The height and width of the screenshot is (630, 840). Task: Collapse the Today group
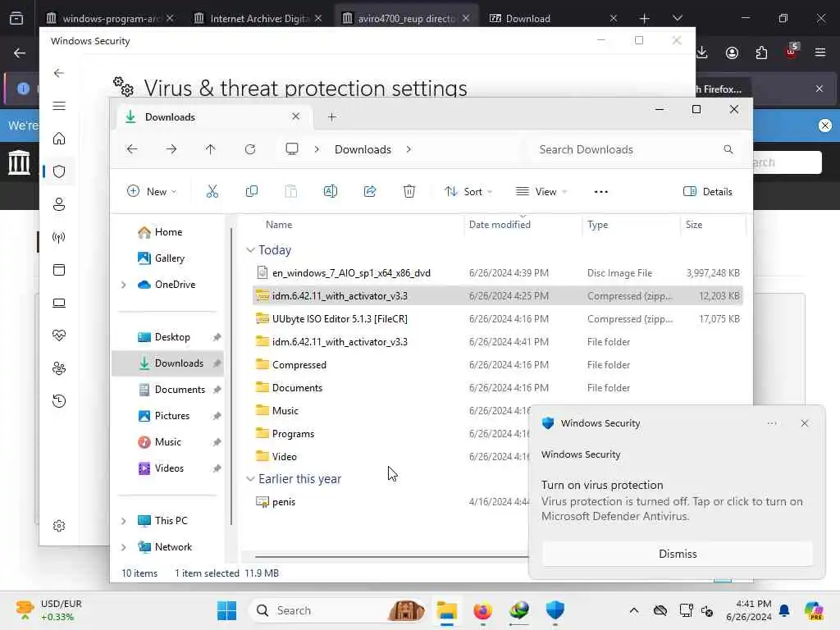point(250,250)
